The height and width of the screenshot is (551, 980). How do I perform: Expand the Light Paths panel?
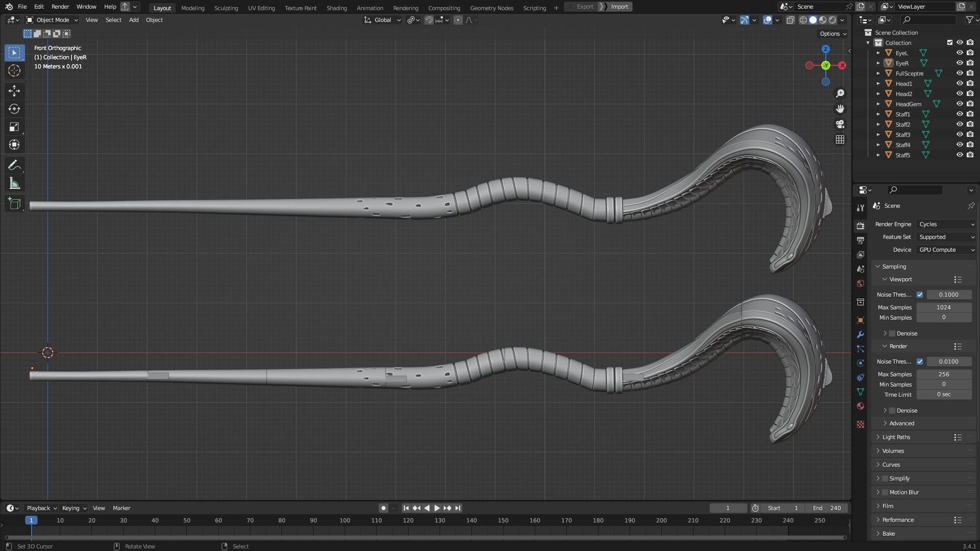point(896,437)
